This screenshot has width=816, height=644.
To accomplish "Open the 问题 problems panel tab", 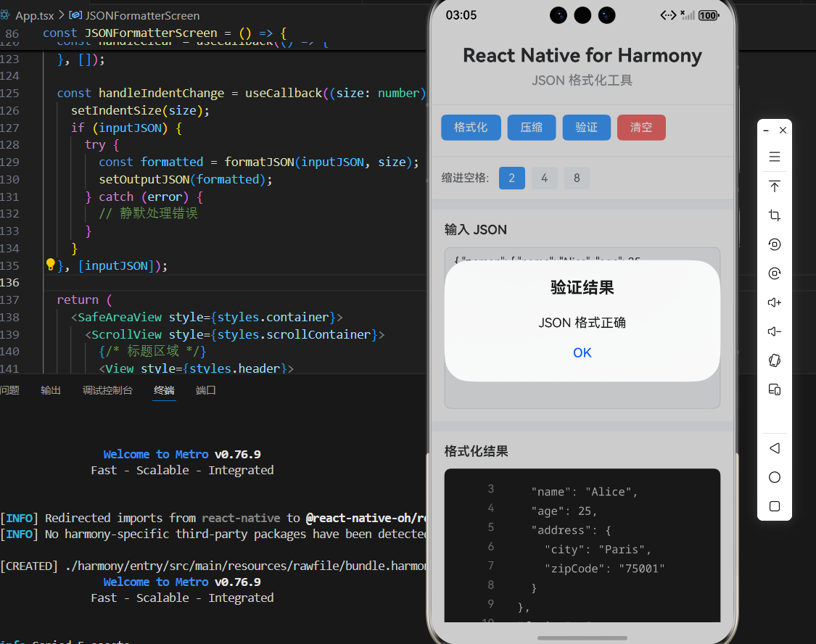I will pos(10,390).
